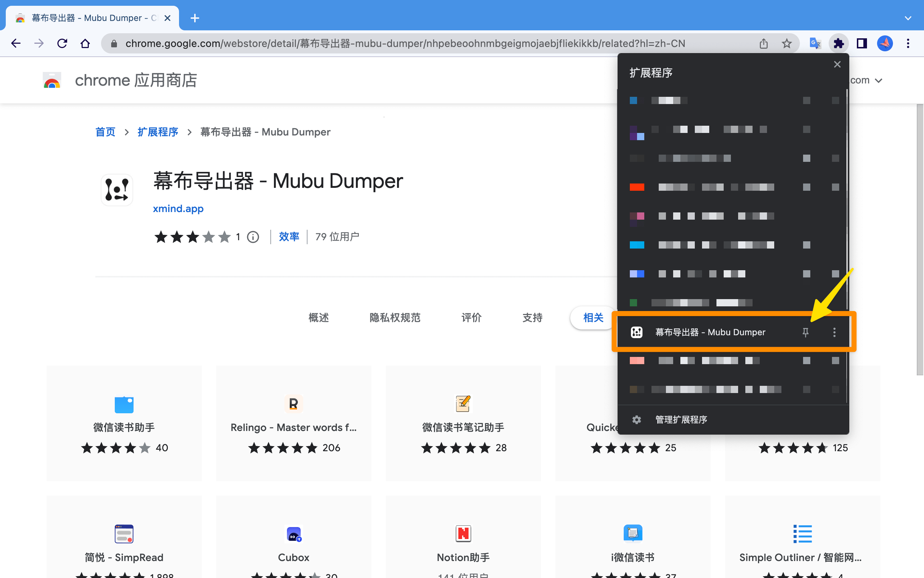
Task: Click the 扩展程序 popup heading
Action: (x=651, y=73)
